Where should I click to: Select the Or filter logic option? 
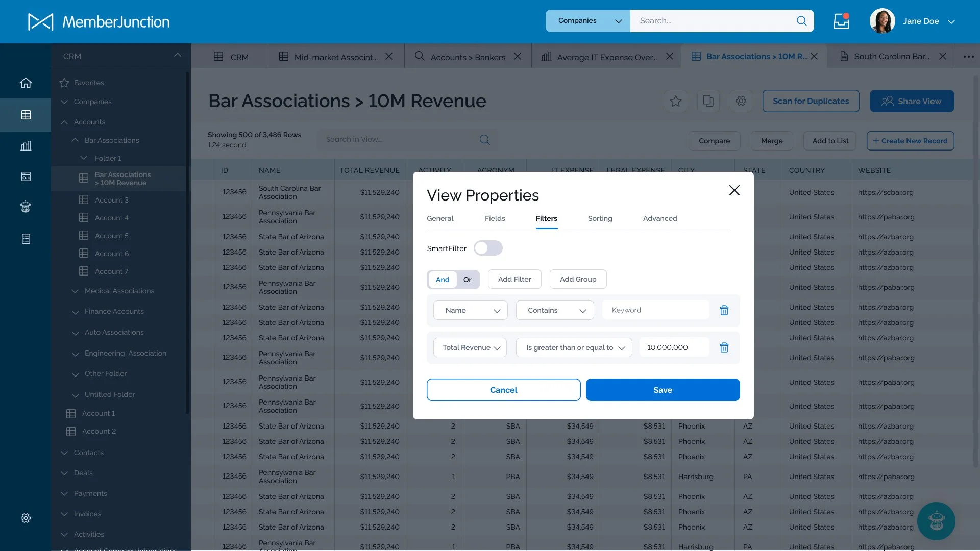pos(467,280)
